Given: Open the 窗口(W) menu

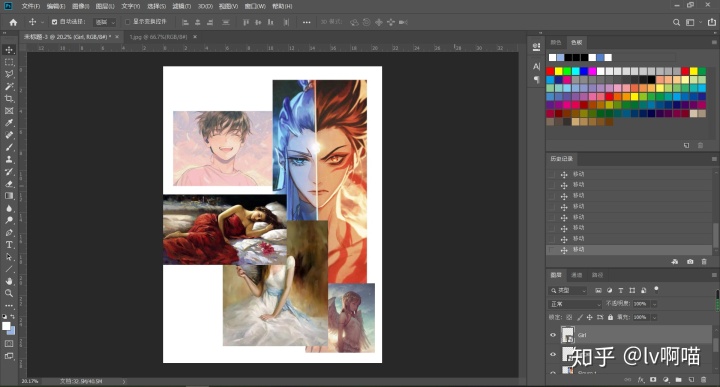Looking at the screenshot, I should 255,6.
